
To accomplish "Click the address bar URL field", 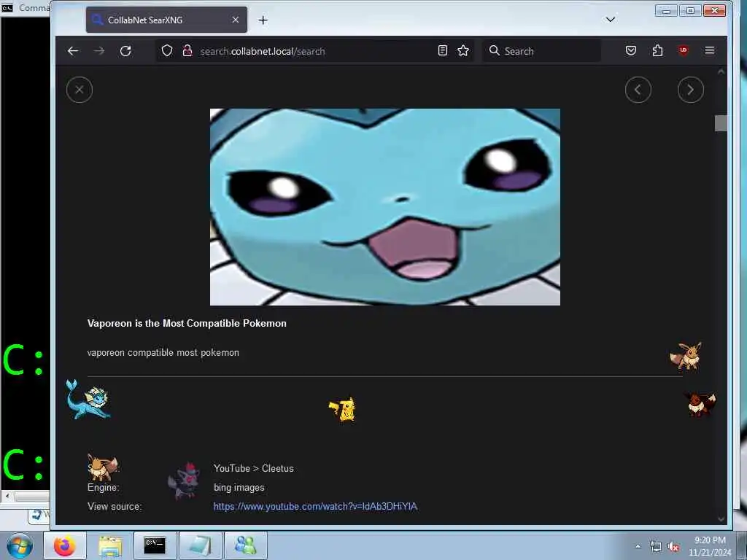I will 314,51.
